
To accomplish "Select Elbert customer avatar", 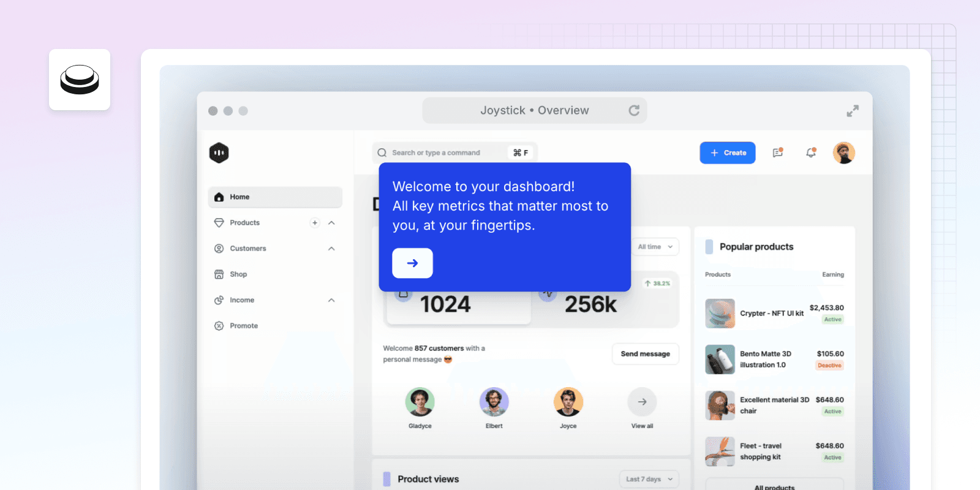I will point(494,402).
